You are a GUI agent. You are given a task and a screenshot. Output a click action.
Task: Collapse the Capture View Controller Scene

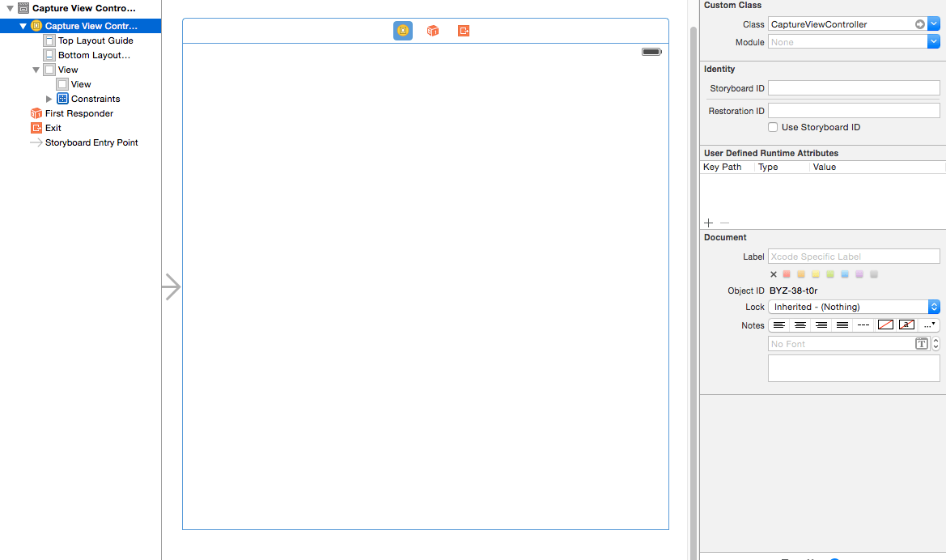click(8, 8)
